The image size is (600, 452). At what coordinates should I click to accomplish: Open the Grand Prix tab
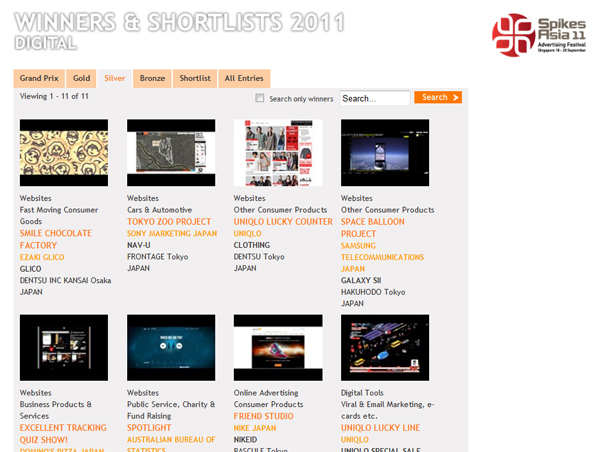[39, 78]
